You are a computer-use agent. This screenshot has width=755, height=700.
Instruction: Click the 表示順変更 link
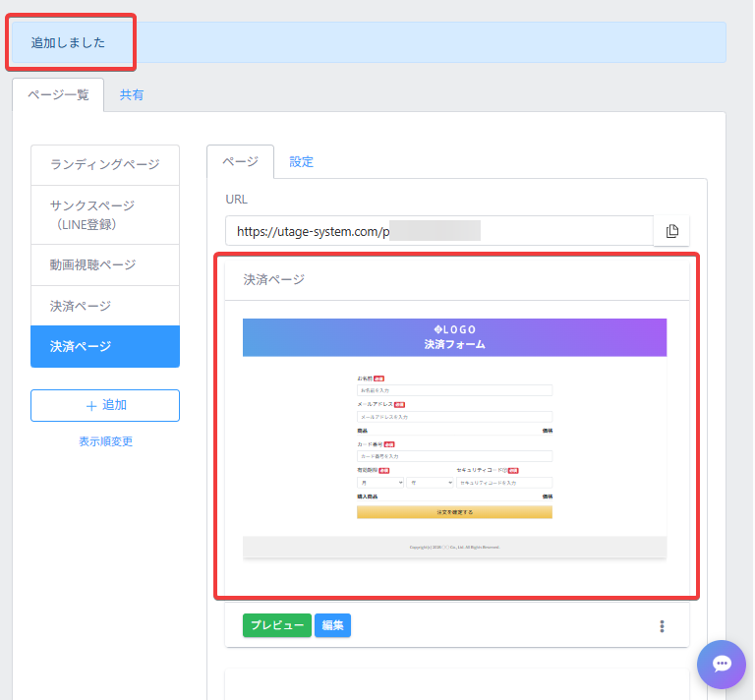click(x=105, y=441)
